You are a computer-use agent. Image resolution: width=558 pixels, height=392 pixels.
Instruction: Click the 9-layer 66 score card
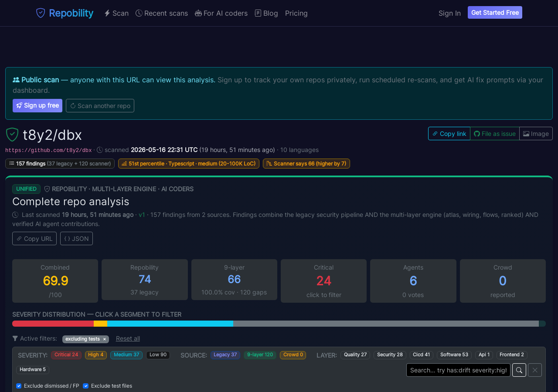click(234, 280)
